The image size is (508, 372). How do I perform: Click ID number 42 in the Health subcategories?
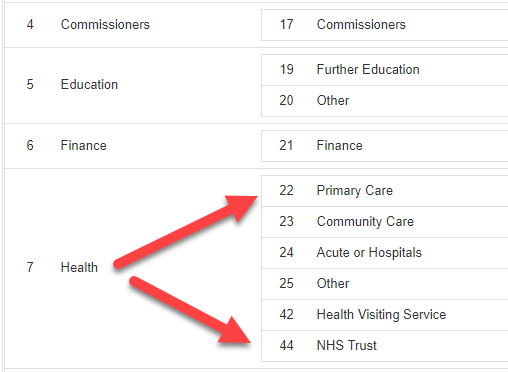click(x=286, y=314)
